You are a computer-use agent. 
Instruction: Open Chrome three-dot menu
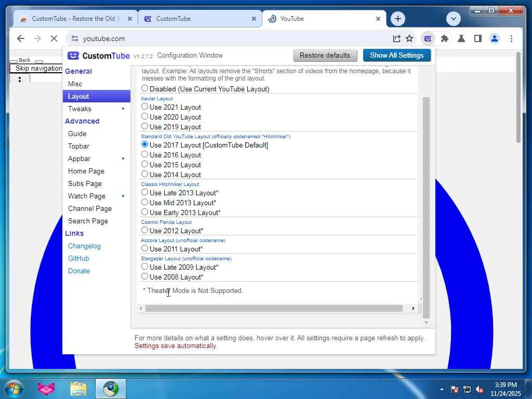pos(511,38)
